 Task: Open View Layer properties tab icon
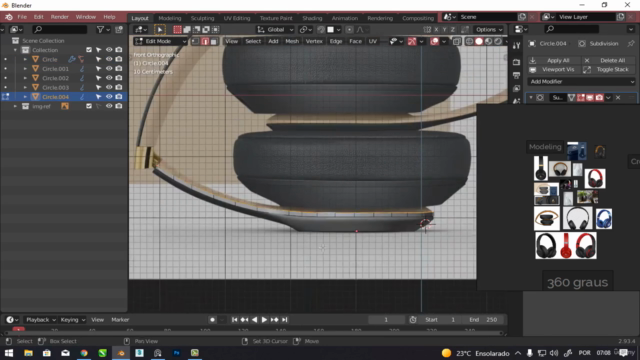(x=516, y=89)
